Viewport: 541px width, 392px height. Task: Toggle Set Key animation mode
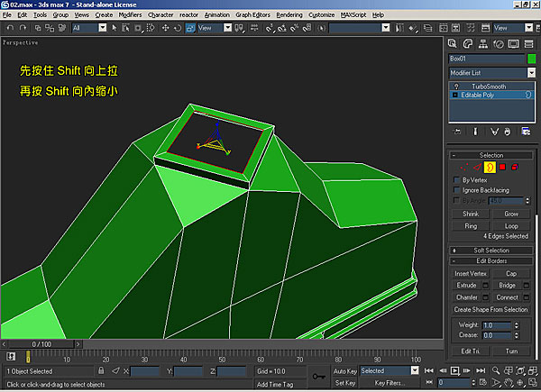click(344, 383)
